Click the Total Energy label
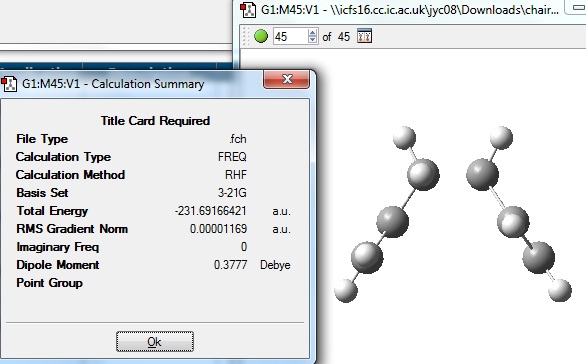The image size is (586, 364). (52, 211)
